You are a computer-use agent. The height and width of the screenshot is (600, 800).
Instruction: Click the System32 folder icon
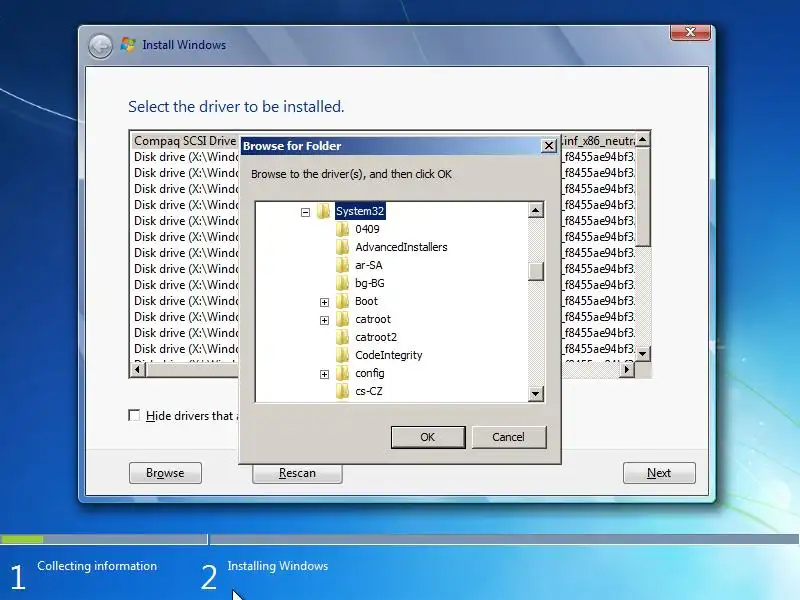(323, 211)
